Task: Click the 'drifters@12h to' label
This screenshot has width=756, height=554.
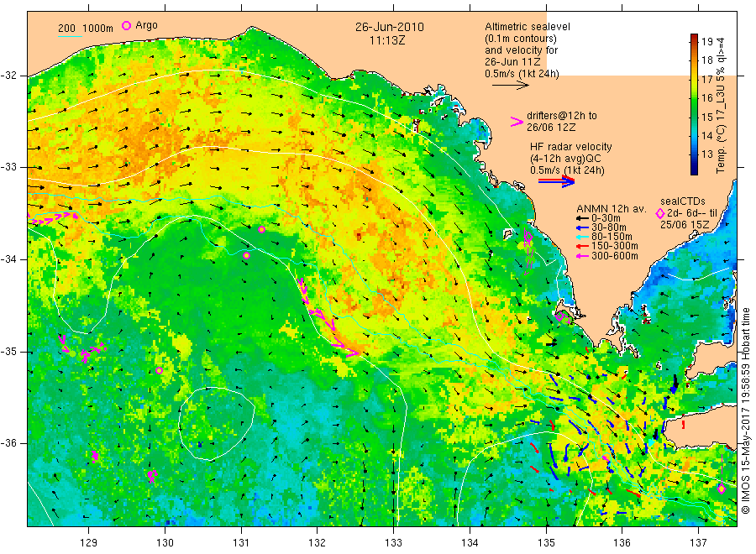Action: [x=562, y=116]
